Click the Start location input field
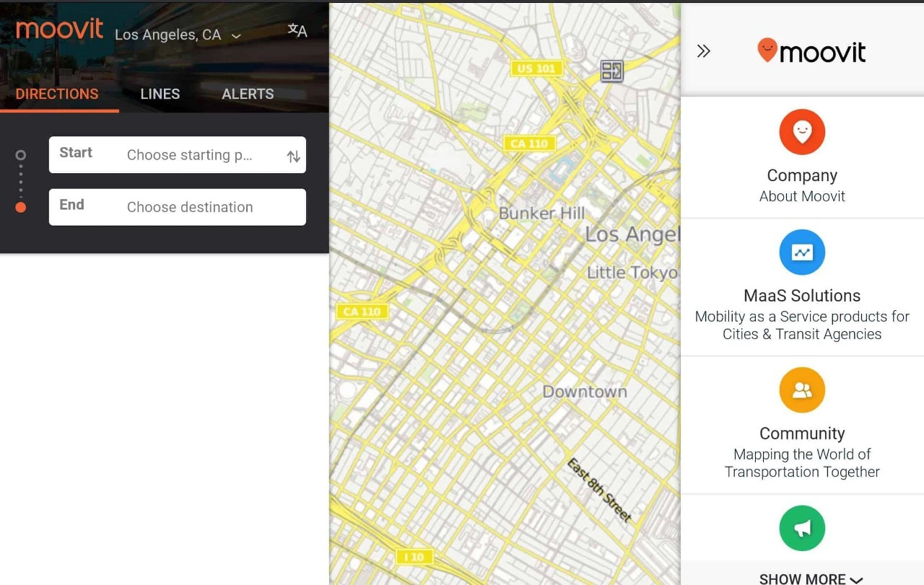Screen dimensions: 924x585 pos(178,155)
